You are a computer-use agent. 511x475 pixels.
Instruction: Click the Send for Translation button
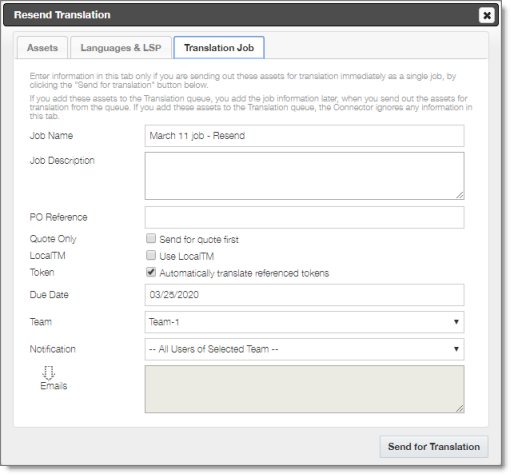click(434, 447)
